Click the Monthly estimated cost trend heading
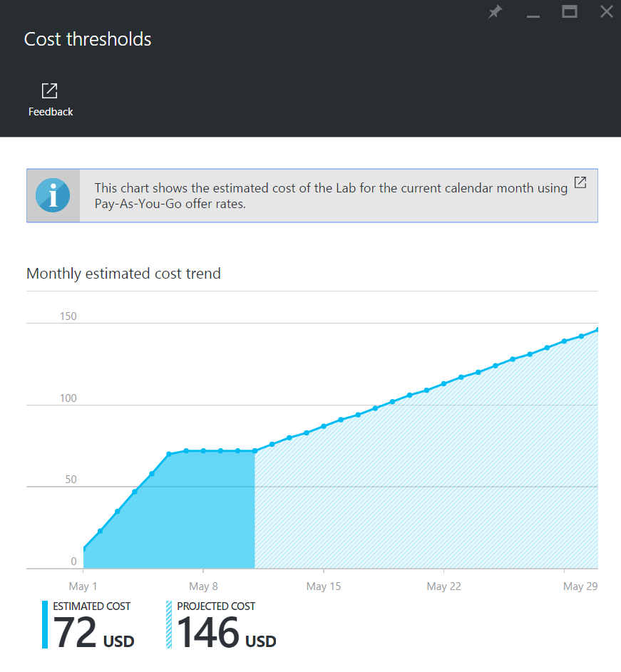 (x=123, y=274)
